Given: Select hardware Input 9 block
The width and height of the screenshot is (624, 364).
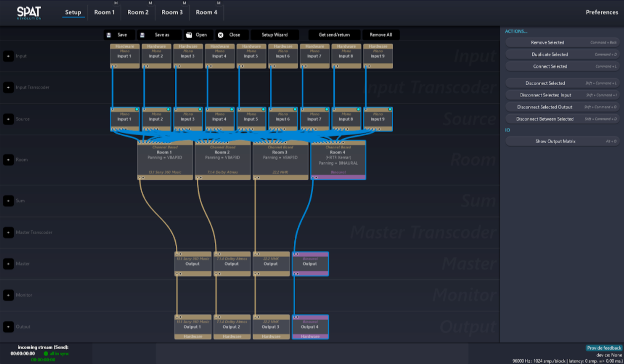Looking at the screenshot, I should (x=378, y=55).
